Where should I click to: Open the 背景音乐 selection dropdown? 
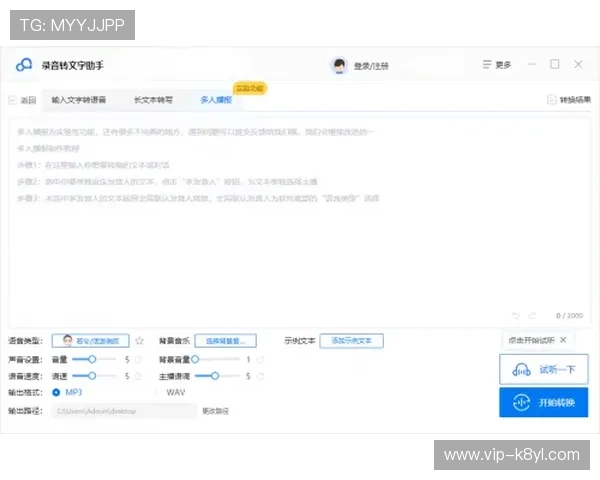(x=225, y=341)
